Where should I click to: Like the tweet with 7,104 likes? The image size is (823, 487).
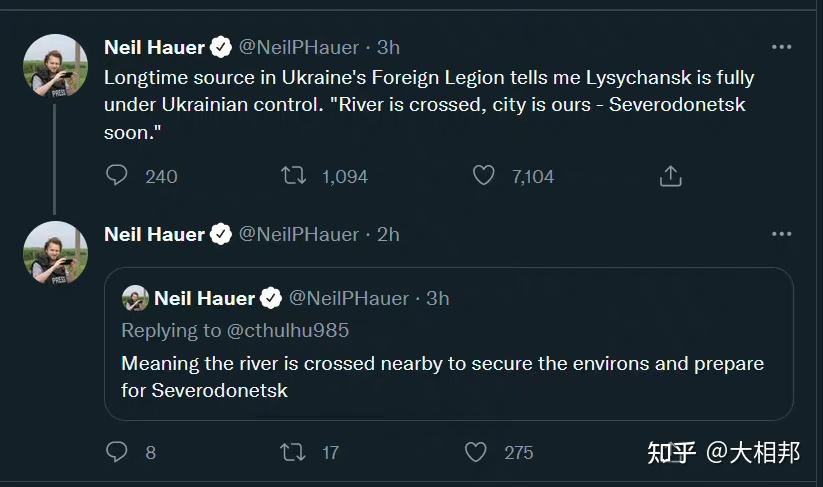click(484, 176)
